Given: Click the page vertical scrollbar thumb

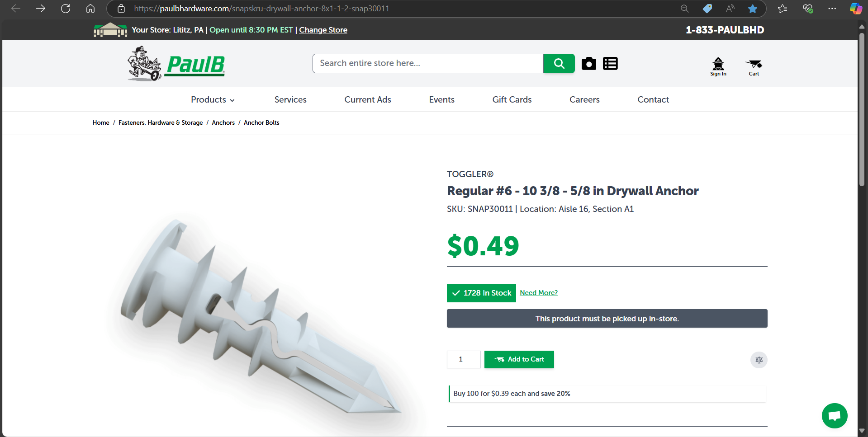Looking at the screenshot, I should 862,108.
